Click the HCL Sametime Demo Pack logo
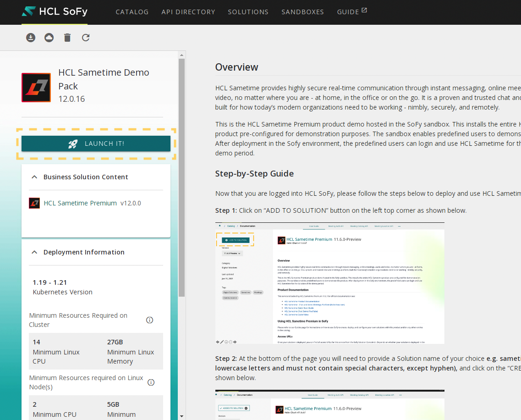The height and width of the screenshot is (420, 521). (x=36, y=88)
